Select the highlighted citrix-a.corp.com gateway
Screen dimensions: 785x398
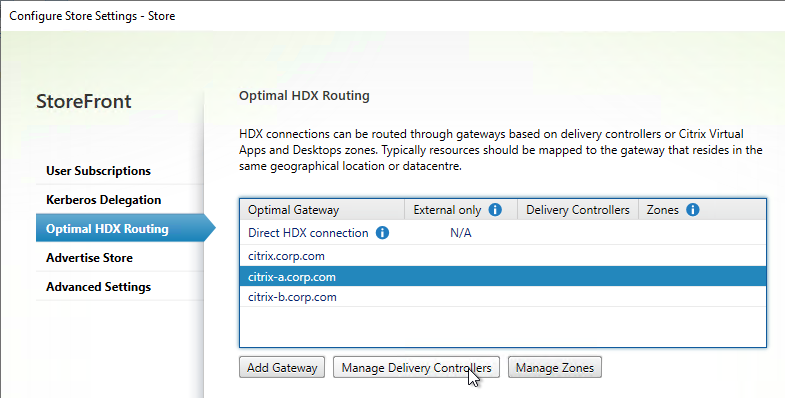pos(503,276)
